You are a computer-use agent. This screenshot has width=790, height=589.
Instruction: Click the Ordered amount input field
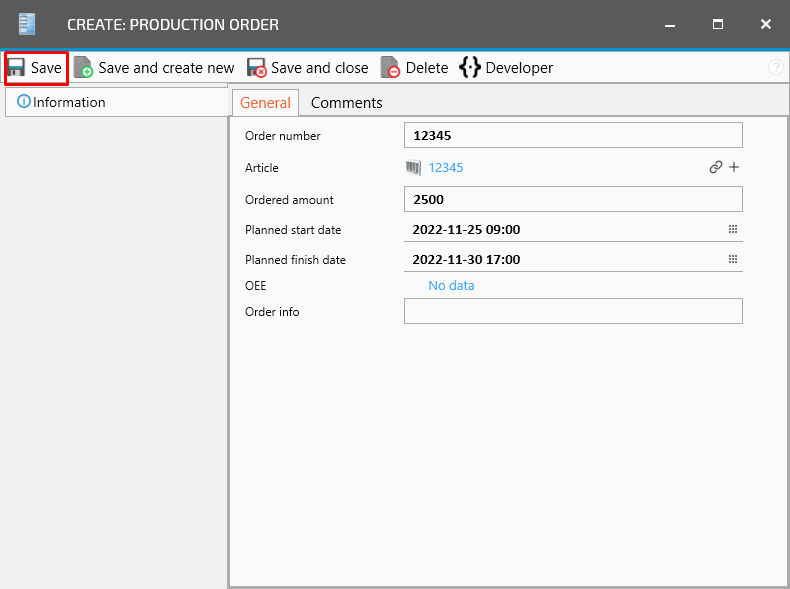tap(573, 199)
